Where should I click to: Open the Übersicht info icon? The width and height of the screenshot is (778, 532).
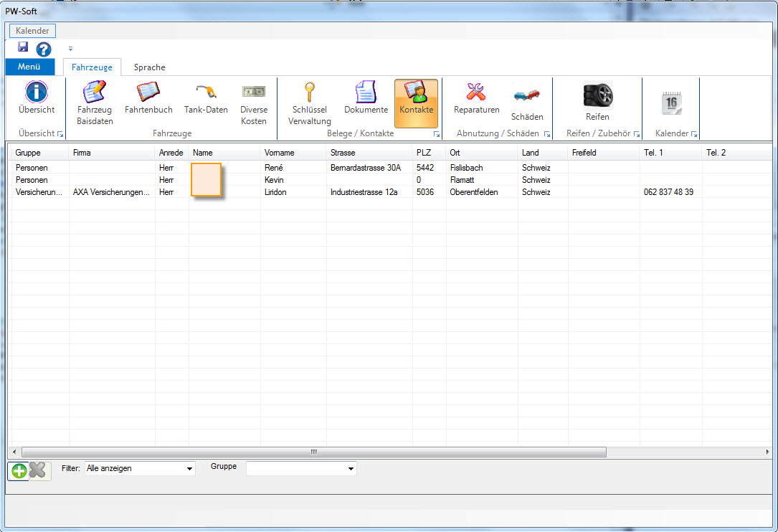(x=36, y=93)
